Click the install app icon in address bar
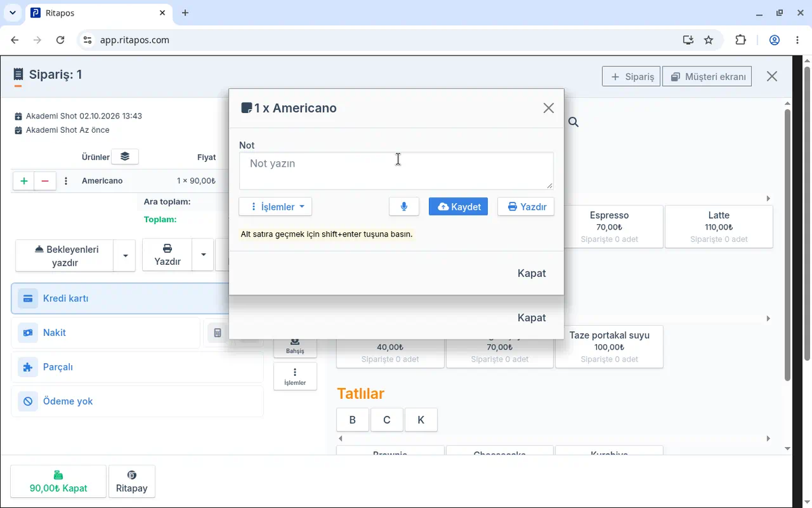The width and height of the screenshot is (812, 508). [x=688, y=40]
